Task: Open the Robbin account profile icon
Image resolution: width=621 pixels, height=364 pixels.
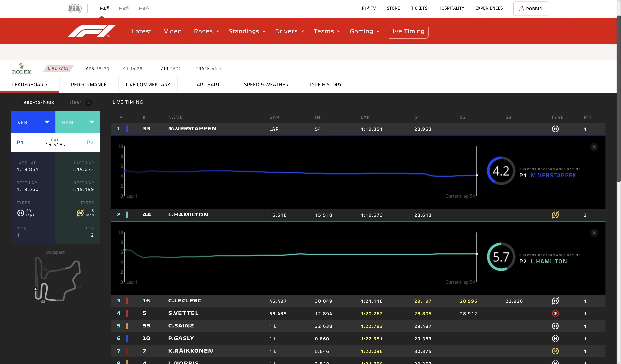Action: point(521,9)
